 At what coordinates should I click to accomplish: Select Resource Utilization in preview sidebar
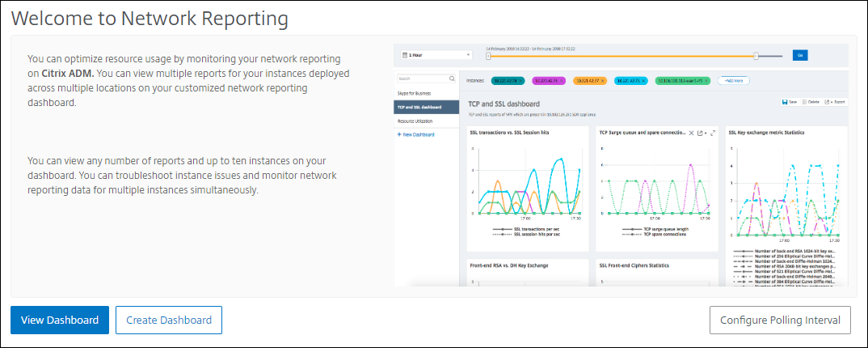[x=415, y=121]
